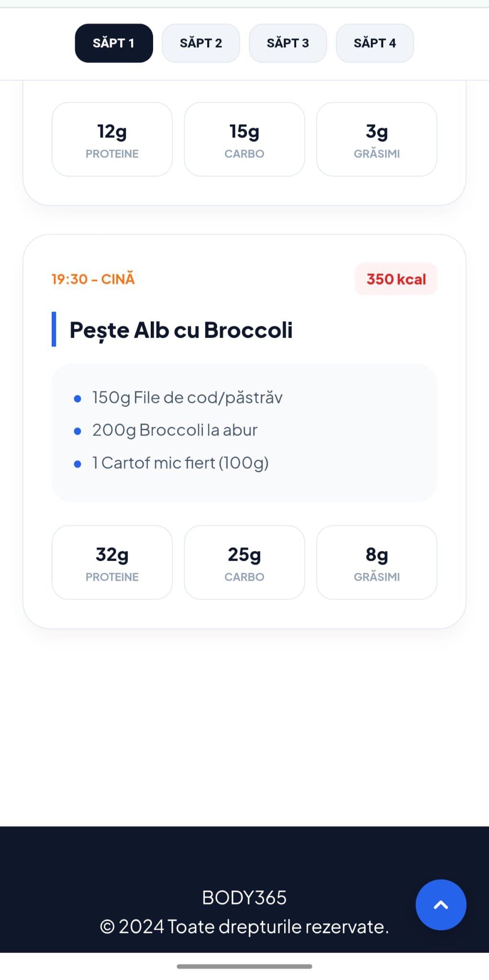Select the 1 Cartof mic fiert item

[180, 463]
